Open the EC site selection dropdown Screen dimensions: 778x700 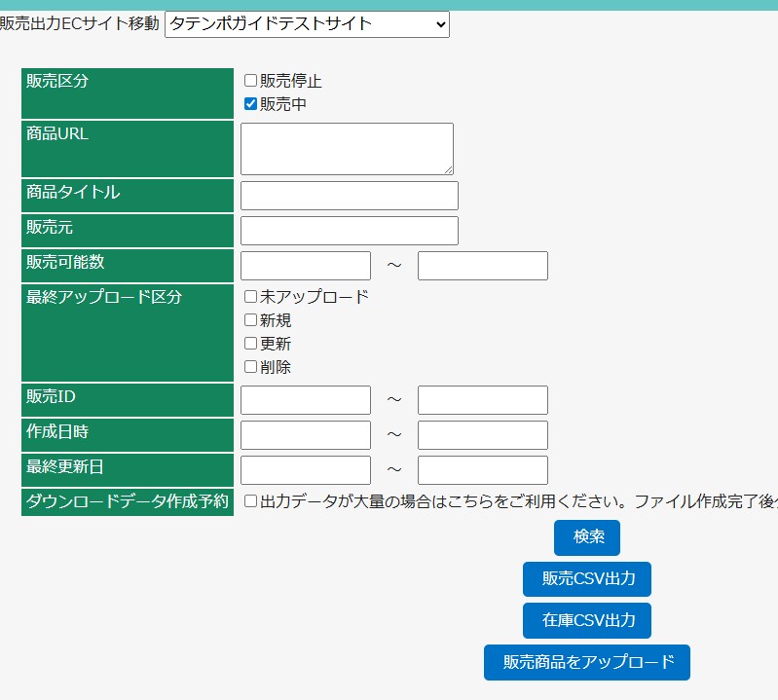307,24
